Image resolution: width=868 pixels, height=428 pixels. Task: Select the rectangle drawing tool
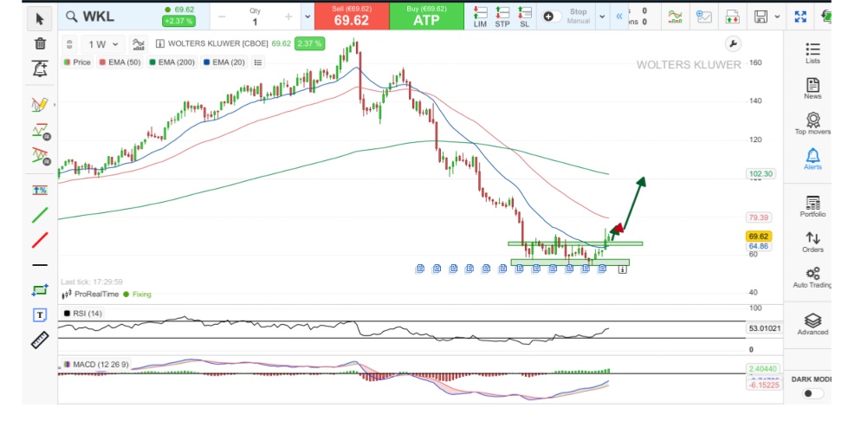[40, 290]
